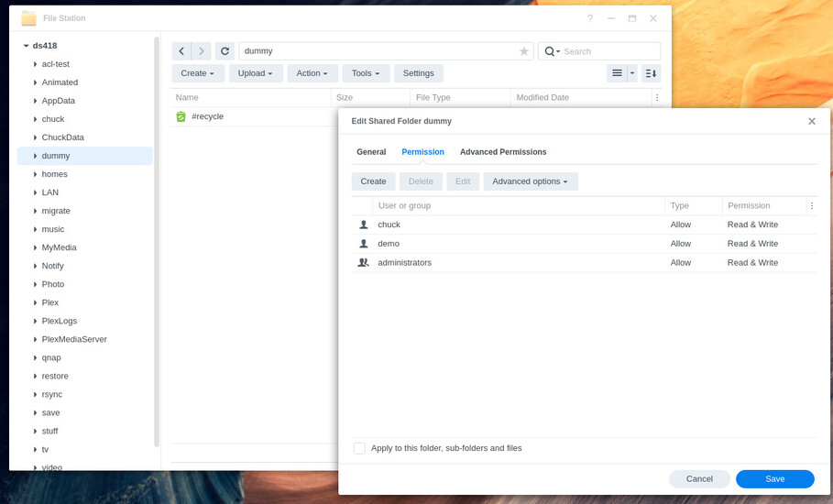Expand the Plex folder arrow
The width and height of the screenshot is (833, 504).
(x=35, y=302)
